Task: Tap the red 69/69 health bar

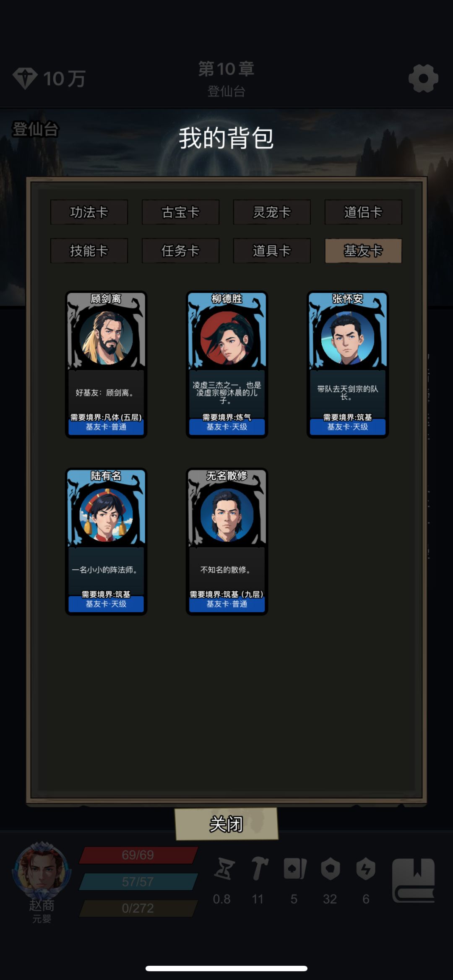Action: (x=138, y=855)
